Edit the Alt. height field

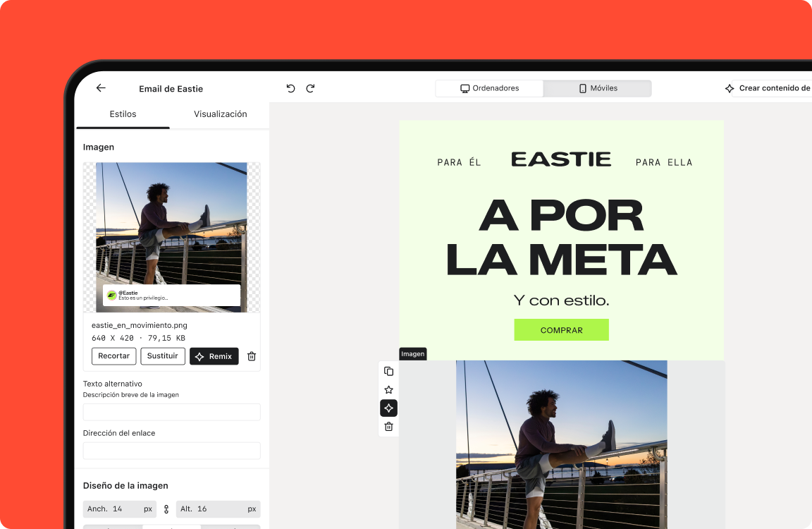point(218,509)
